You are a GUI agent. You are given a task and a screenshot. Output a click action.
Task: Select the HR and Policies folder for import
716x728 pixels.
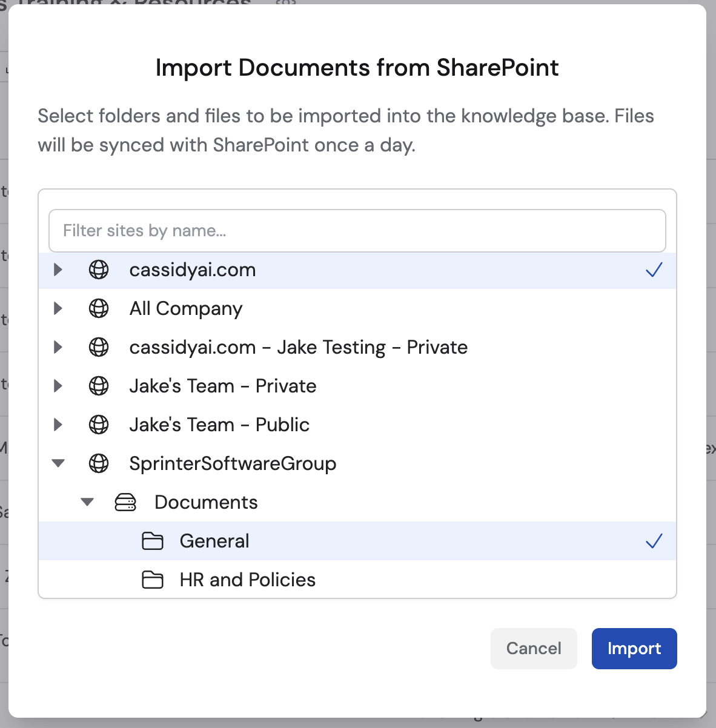[247, 580]
